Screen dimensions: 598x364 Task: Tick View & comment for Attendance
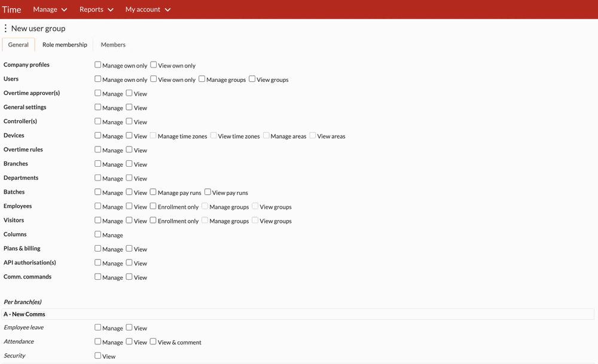coord(153,341)
